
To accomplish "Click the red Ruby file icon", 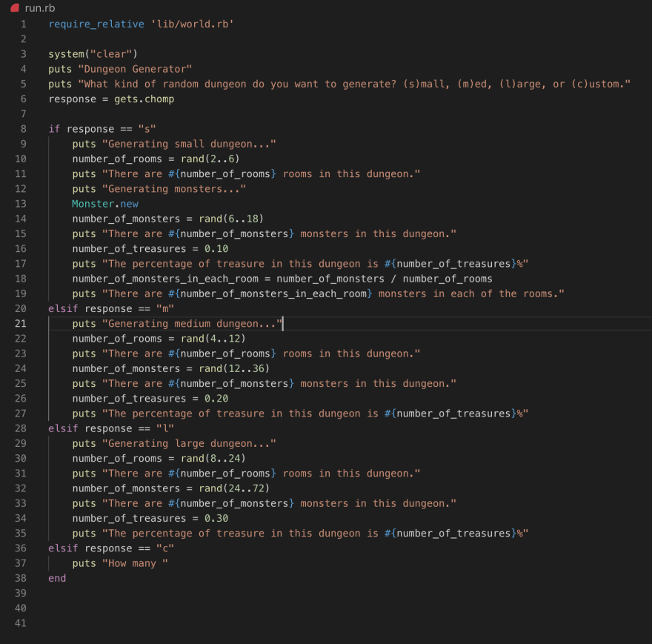I will click(15, 8).
